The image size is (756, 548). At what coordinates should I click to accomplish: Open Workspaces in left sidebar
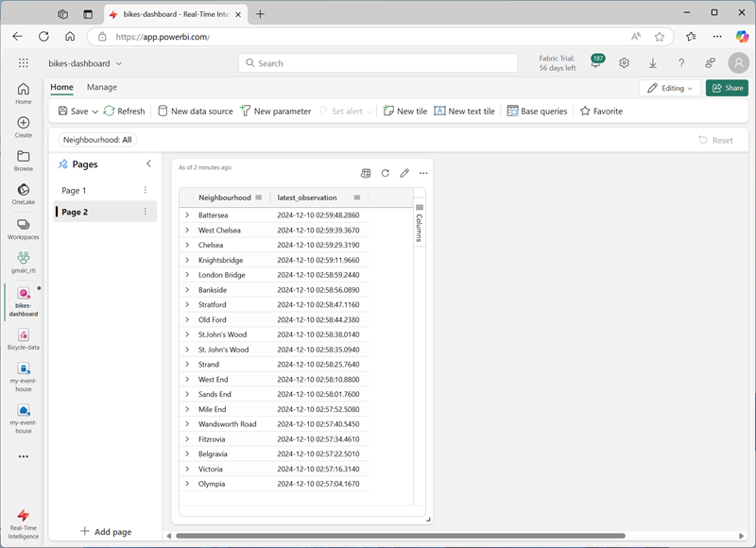pyautogui.click(x=23, y=230)
